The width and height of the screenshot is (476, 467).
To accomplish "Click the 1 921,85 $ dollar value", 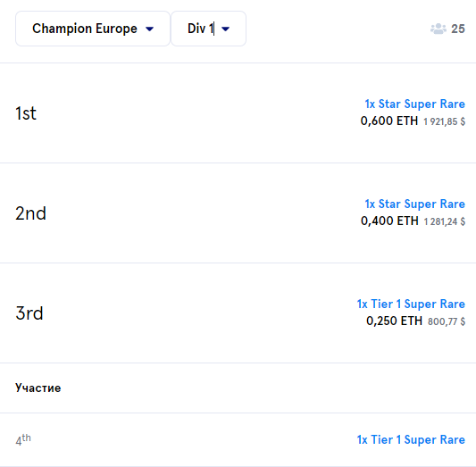I will 444,122.
